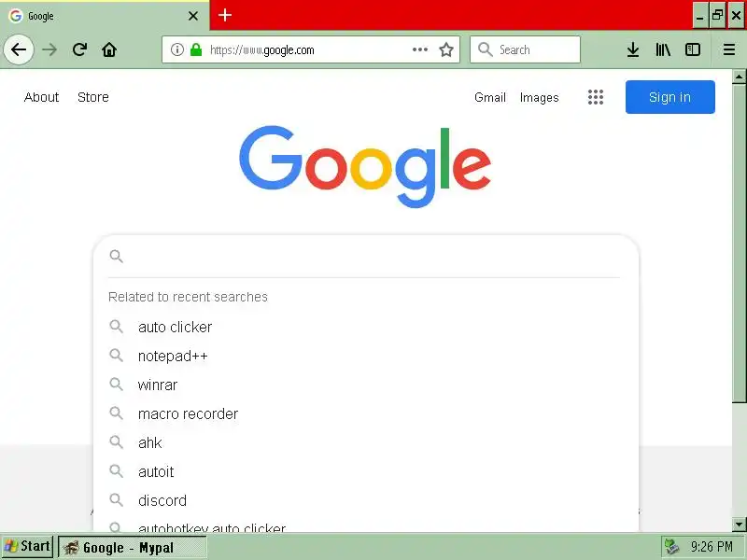This screenshot has width=747, height=560.
Task: Toggle the sidebar view icon
Action: (693, 49)
